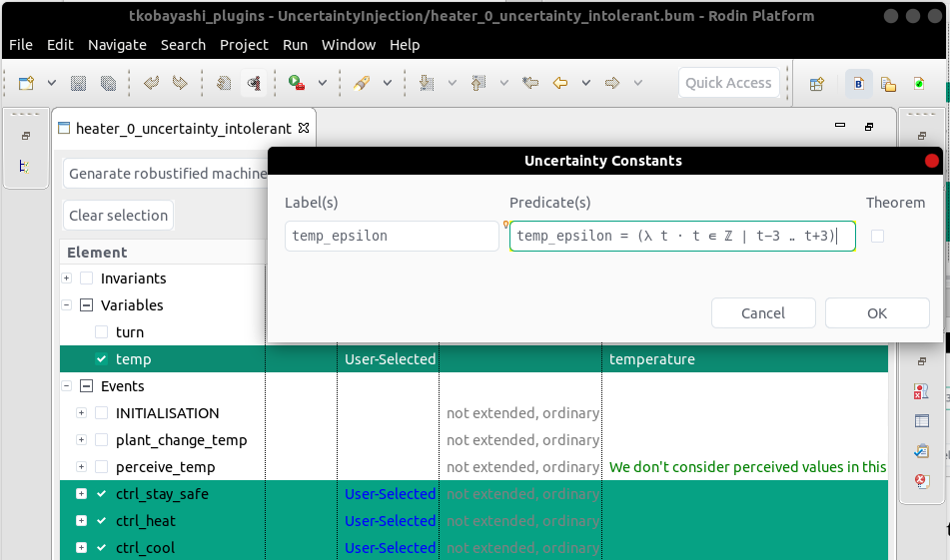Click the Open Perspective icon
950x560 pixels.
point(817,84)
